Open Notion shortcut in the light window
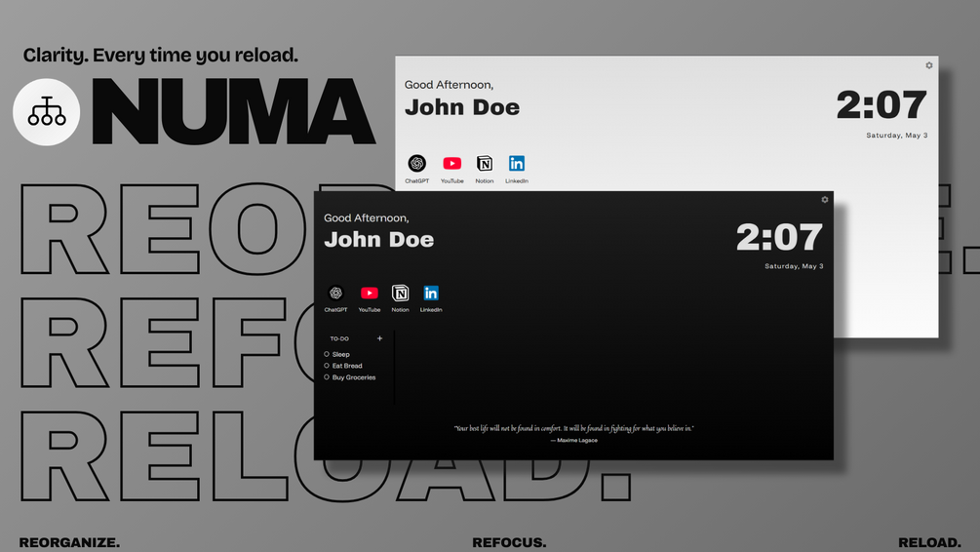The height and width of the screenshot is (552, 980). click(x=485, y=164)
